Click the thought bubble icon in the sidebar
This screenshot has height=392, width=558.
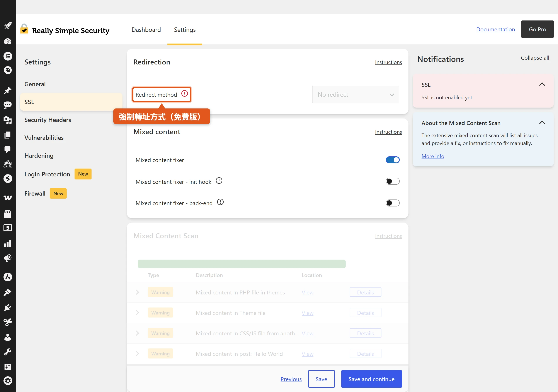pyautogui.click(x=8, y=105)
